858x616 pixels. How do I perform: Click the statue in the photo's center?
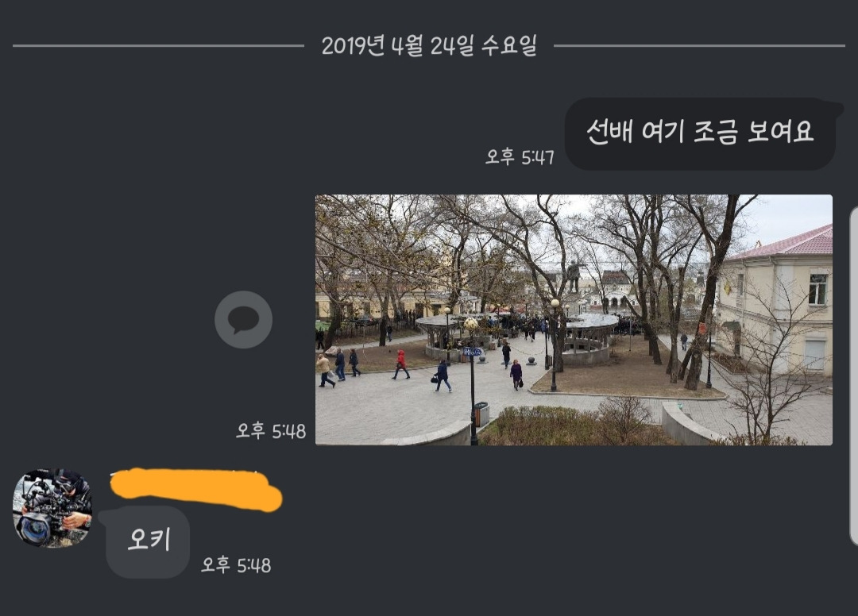point(574,276)
